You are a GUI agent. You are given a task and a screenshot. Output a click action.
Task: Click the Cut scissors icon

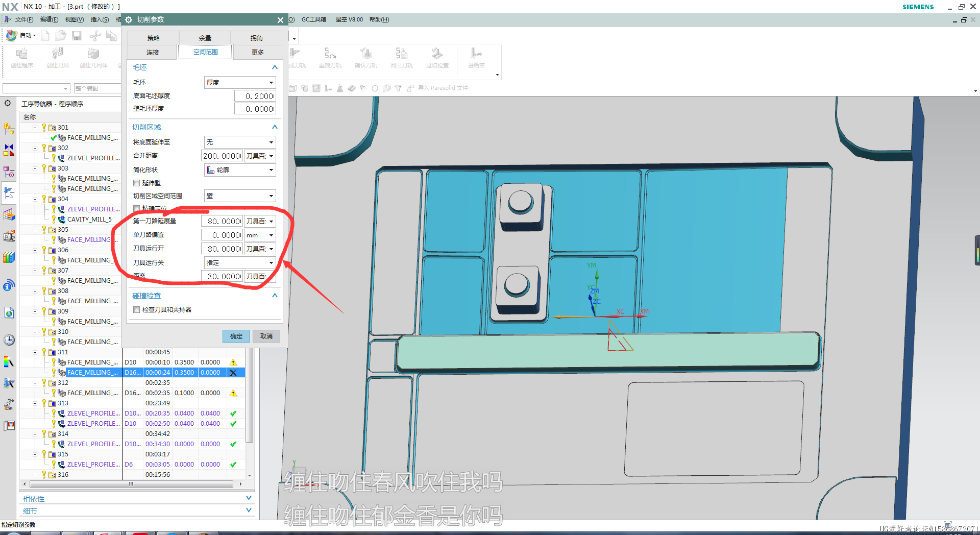[x=95, y=35]
